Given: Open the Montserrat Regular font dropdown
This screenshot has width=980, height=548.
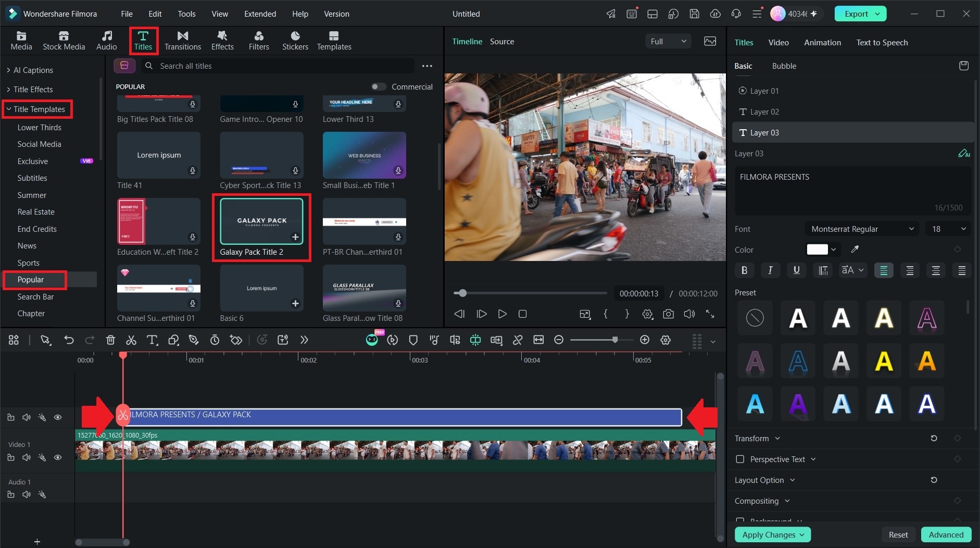Looking at the screenshot, I should pyautogui.click(x=862, y=229).
